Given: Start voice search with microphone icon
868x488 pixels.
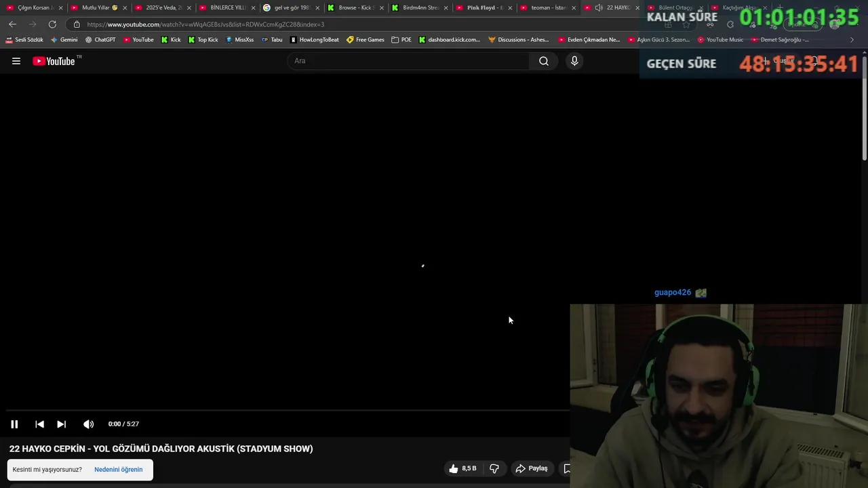Looking at the screenshot, I should tap(574, 61).
